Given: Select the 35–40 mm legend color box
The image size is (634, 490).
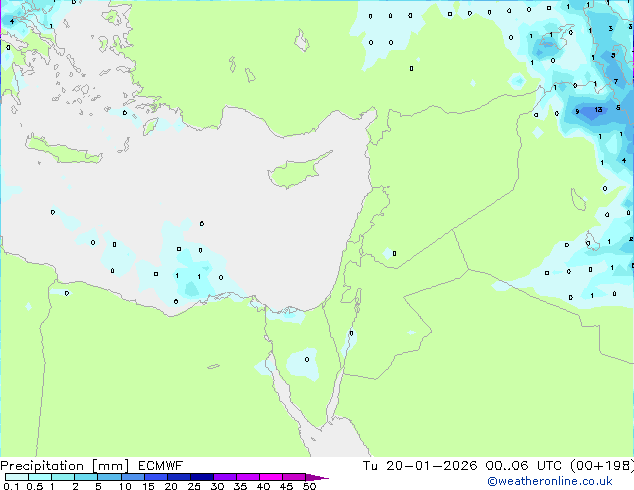Looking at the screenshot, I should [248, 477].
